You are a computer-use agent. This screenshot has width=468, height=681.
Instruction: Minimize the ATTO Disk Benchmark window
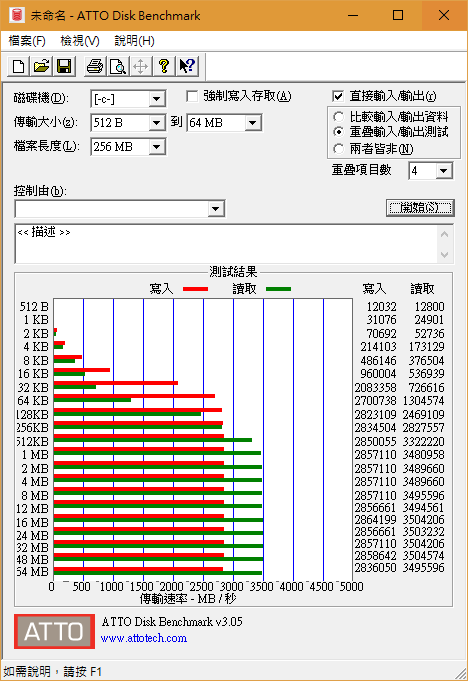353,15
